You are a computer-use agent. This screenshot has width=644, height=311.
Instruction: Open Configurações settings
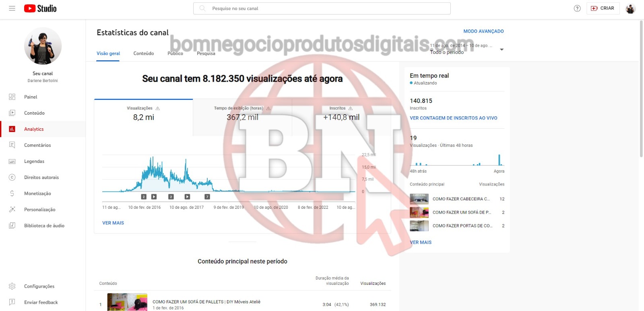[39, 286]
